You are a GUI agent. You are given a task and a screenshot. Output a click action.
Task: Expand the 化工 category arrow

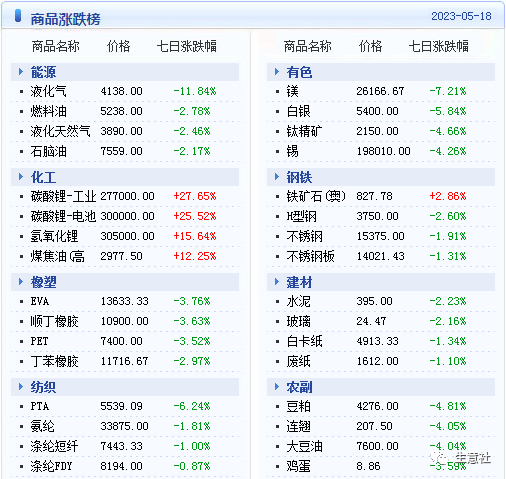[x=21, y=177]
